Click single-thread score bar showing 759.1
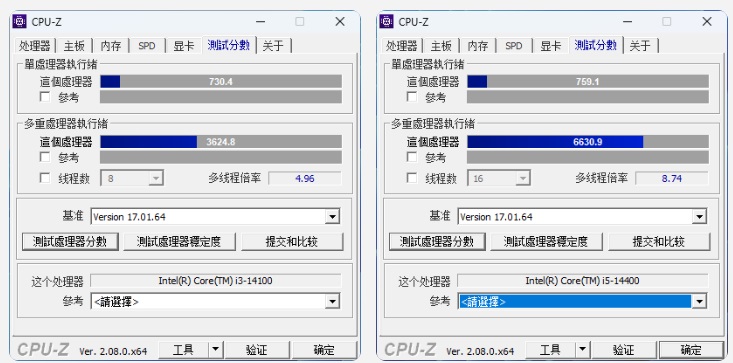 pos(588,82)
